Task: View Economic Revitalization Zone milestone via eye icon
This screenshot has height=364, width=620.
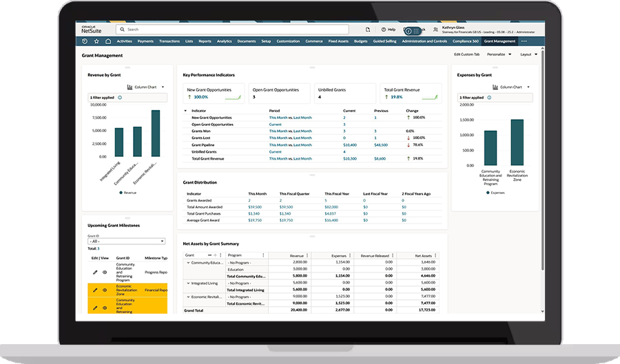Action: pyautogui.click(x=105, y=290)
